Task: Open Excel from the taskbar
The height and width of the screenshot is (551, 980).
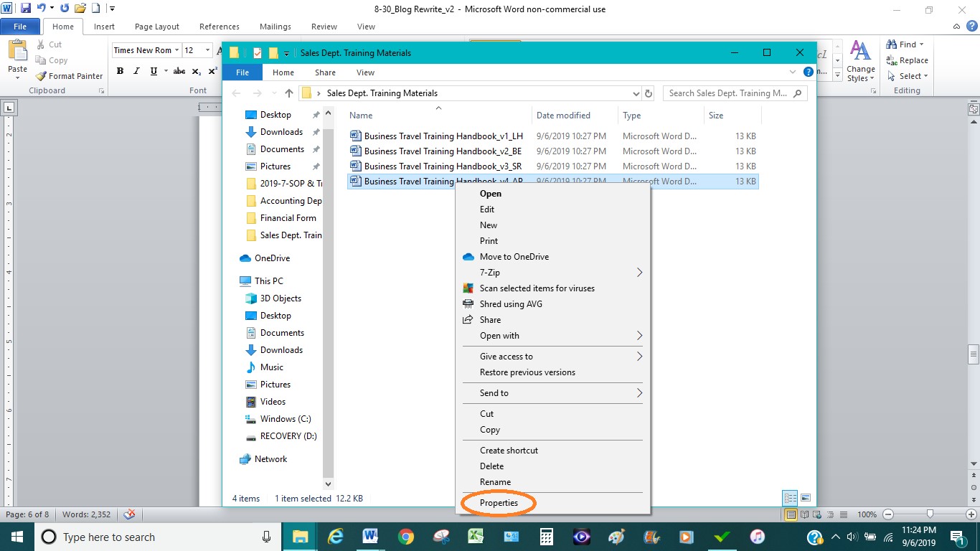Action: (x=475, y=537)
